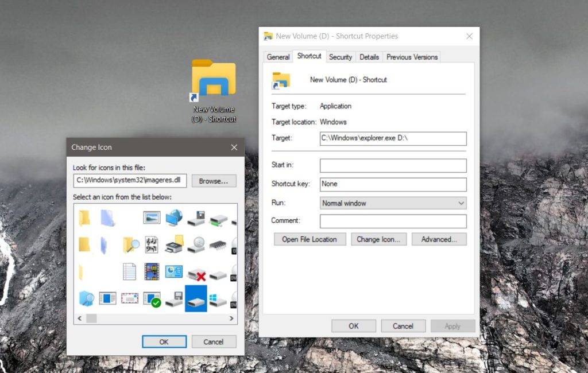Select the memory chip icon in the list
This screenshot has width=588, height=373.
pyautogui.click(x=218, y=246)
